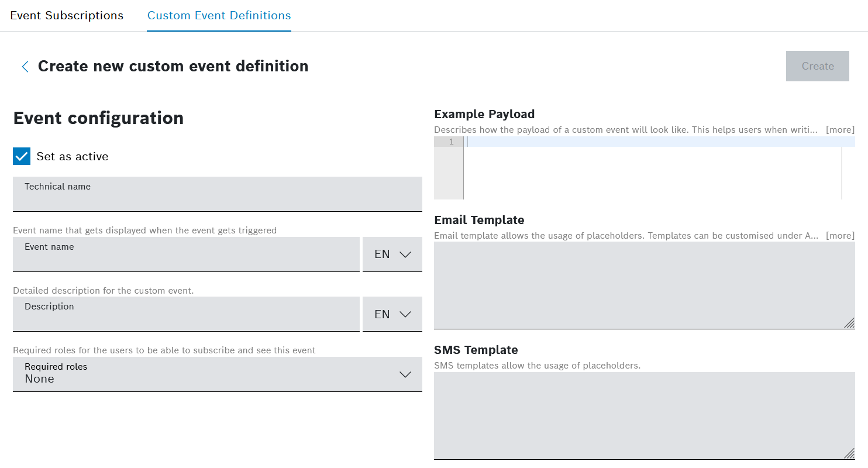The width and height of the screenshot is (868, 468).
Task: Click inside the SMS Template text area
Action: [x=643, y=415]
